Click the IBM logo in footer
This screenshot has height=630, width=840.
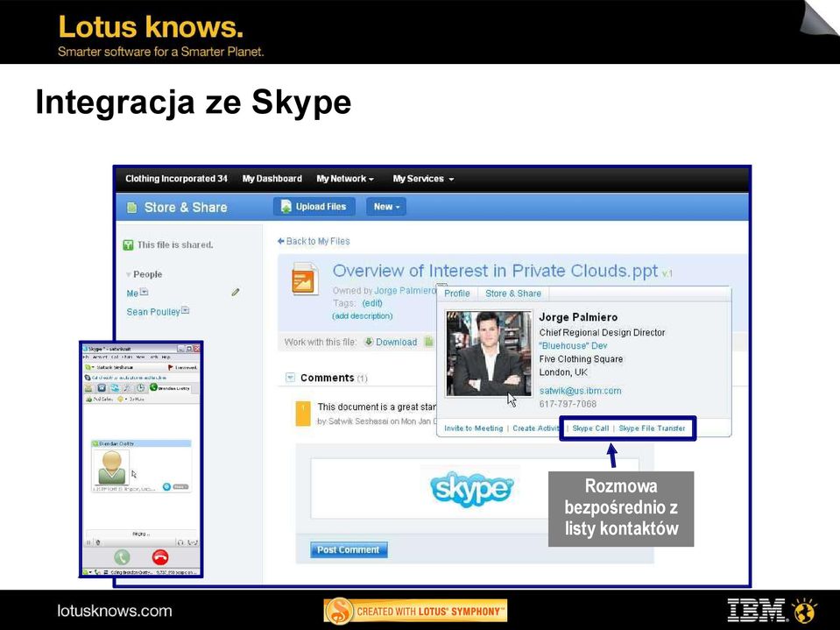tap(756, 610)
